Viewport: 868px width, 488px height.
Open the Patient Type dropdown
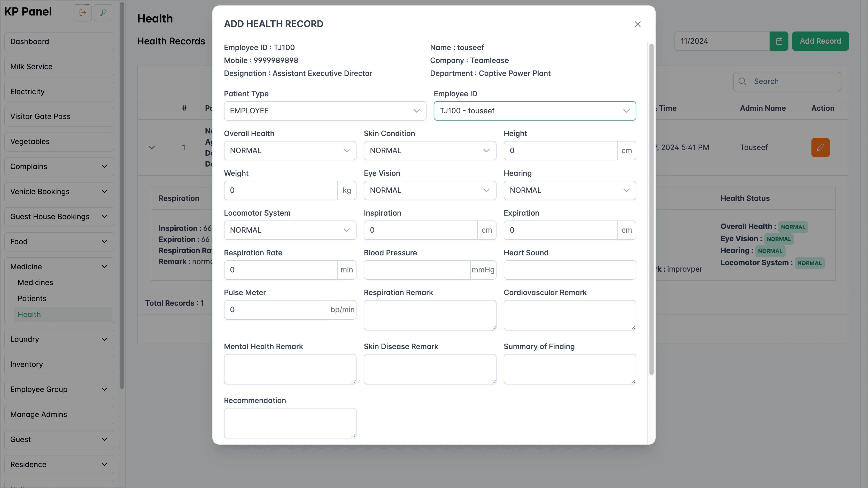coord(324,111)
